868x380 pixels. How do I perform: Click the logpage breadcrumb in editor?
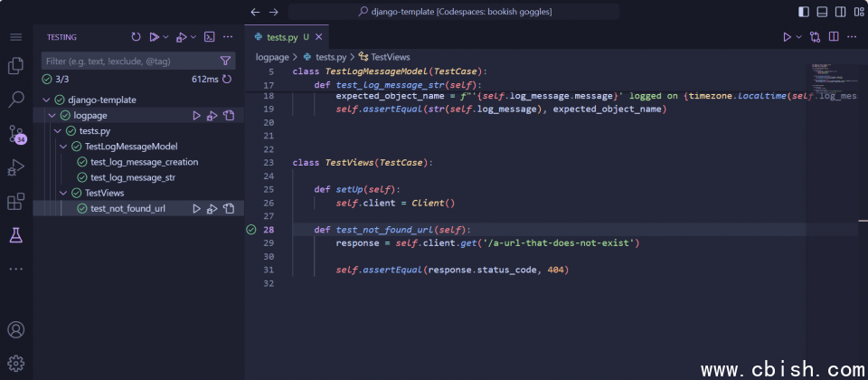click(271, 56)
